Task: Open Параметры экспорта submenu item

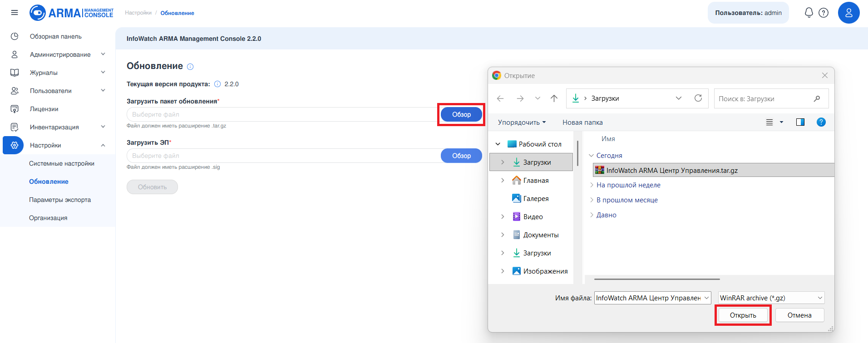Action: [60, 200]
